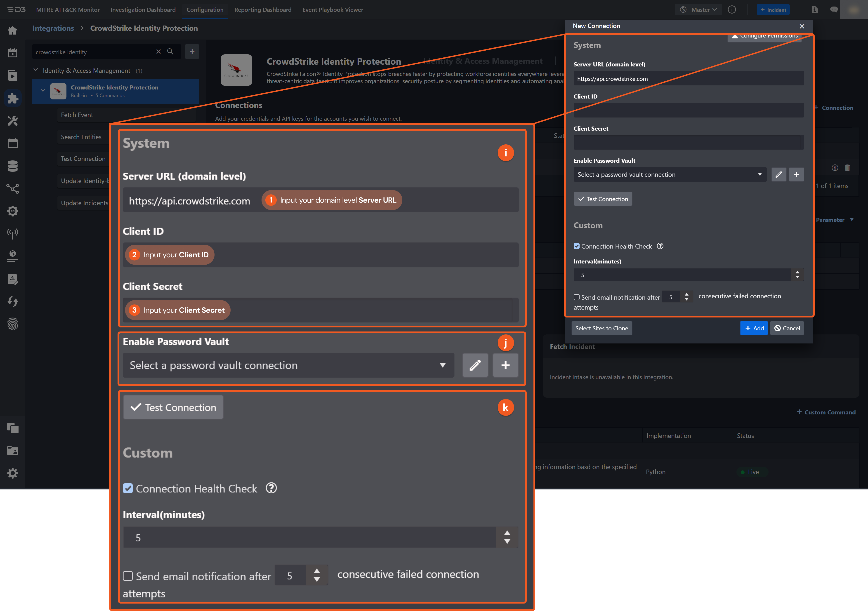868x611 pixels.
Task: Enable Send email notification checkbox in dialog
Action: [x=577, y=297]
